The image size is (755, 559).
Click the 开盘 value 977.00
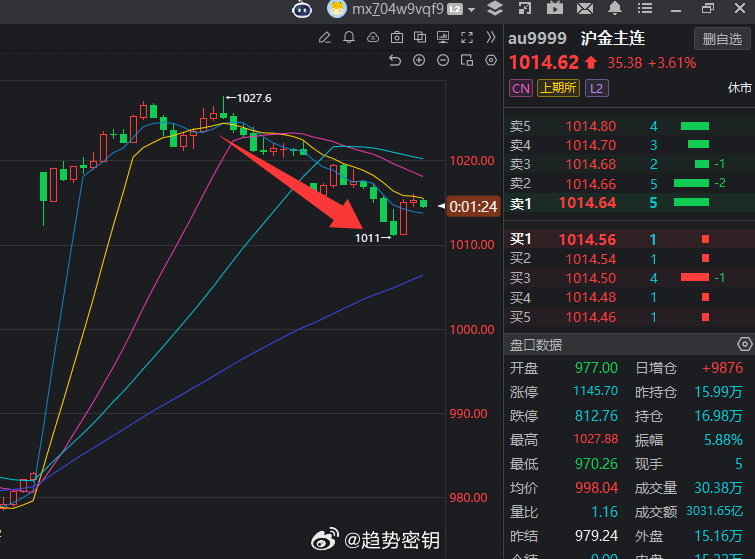pyautogui.click(x=596, y=368)
